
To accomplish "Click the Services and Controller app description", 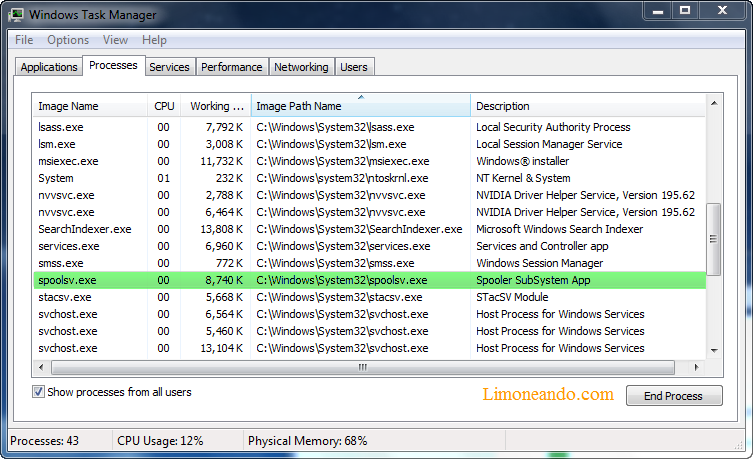I will click(x=542, y=246).
